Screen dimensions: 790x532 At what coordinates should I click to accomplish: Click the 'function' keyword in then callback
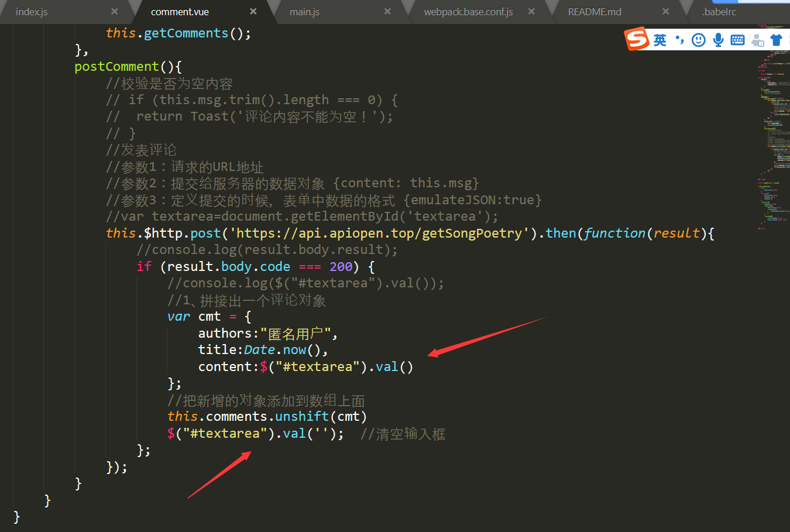point(614,234)
